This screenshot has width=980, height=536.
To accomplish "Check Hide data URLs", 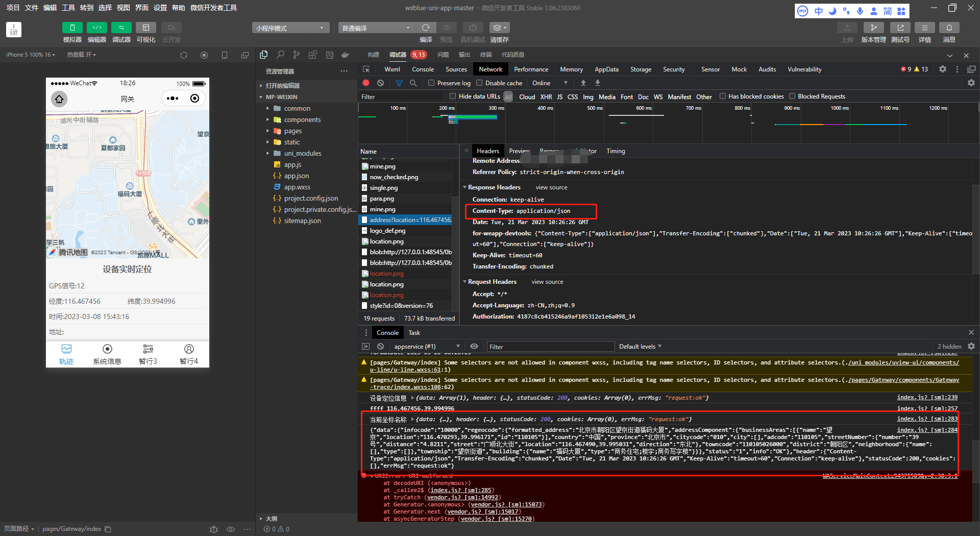I will (x=453, y=96).
